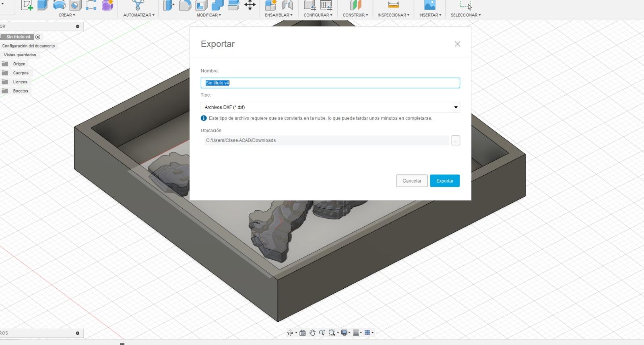Toggle the browser panel collapse button
644x345 pixels.
(x=78, y=27)
